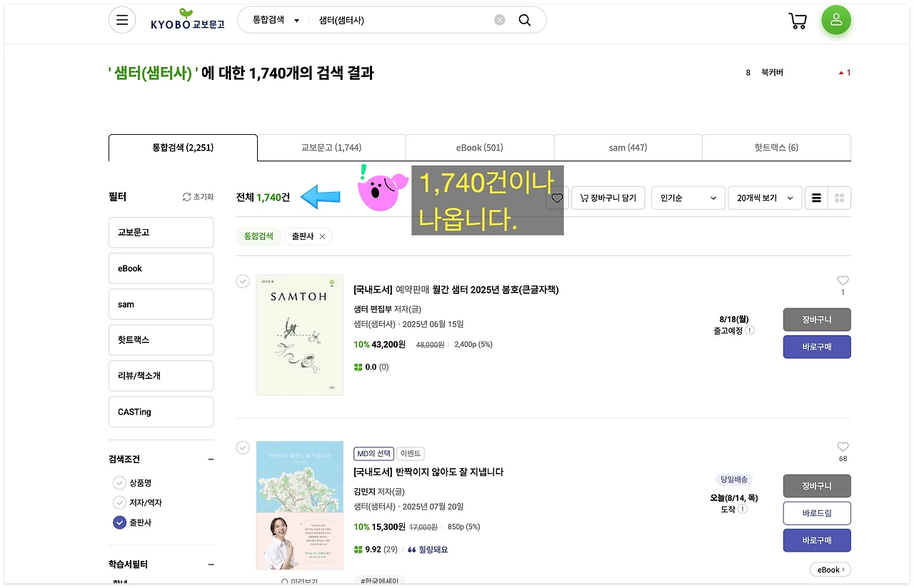Image resolution: width=914 pixels, height=588 pixels.
Task: Show info icon beside 도착
Action: click(x=743, y=510)
